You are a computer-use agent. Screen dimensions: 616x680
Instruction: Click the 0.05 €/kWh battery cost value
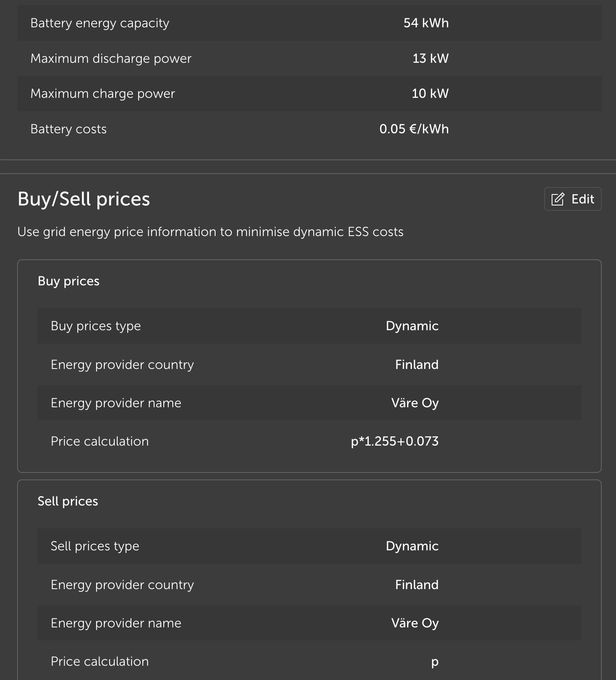point(414,129)
